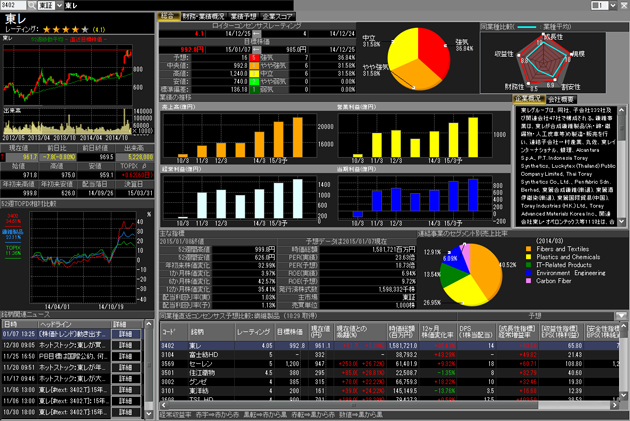
Task: Click the 日時 news column header
Action: [x=19, y=324]
